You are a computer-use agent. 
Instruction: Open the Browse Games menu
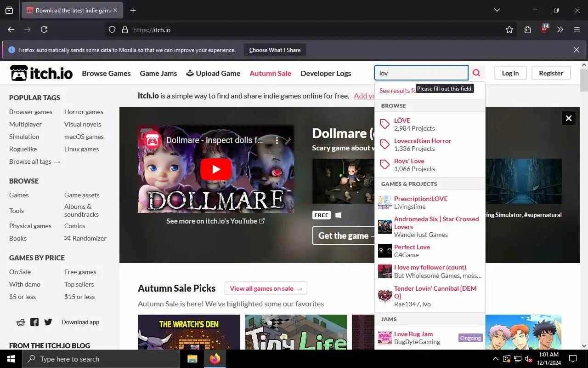[x=106, y=73]
